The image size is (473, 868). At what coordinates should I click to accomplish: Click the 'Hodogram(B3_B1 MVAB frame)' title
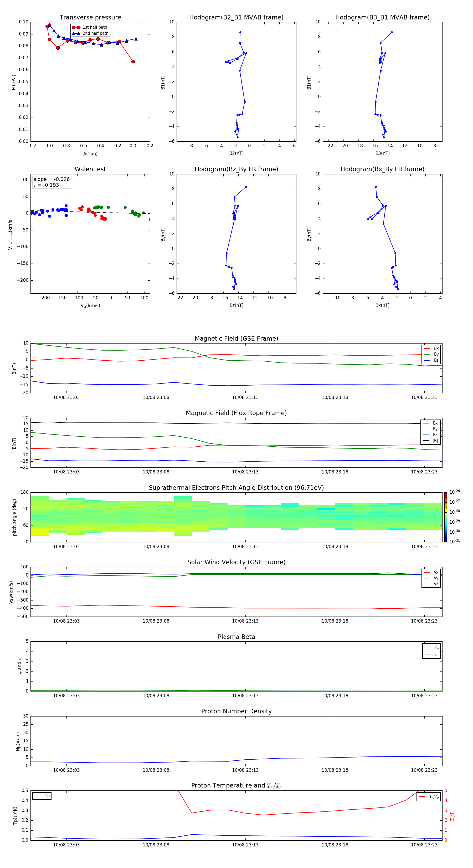382,18
